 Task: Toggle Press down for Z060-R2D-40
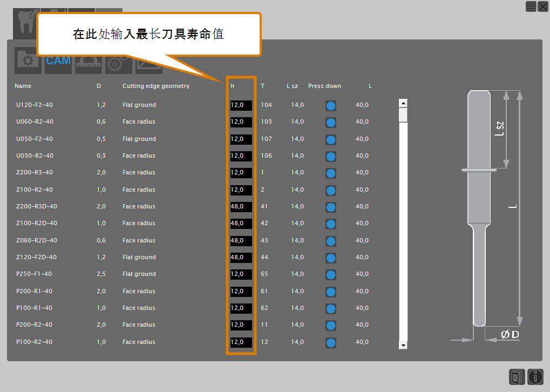331,241
